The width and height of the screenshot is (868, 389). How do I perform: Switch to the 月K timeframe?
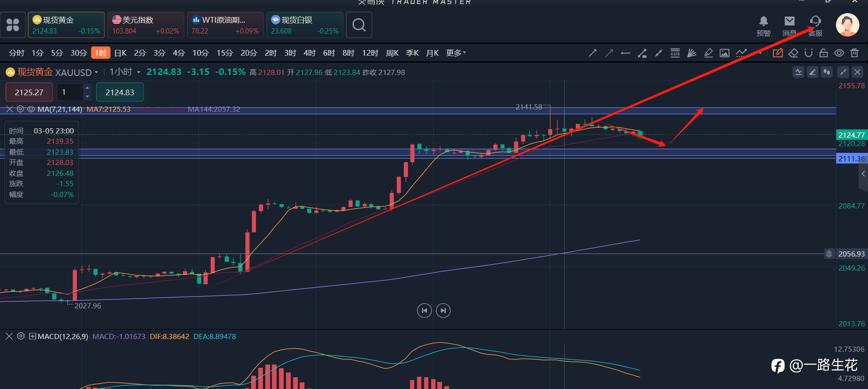[433, 53]
